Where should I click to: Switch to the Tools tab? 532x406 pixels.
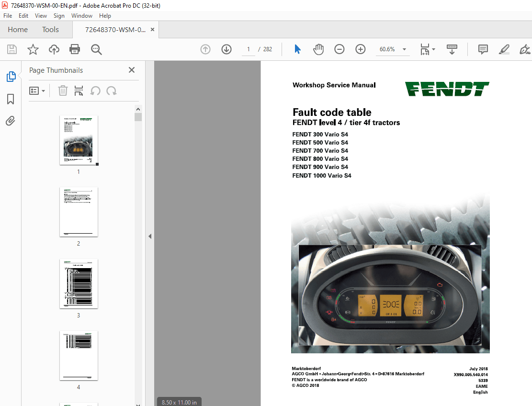(x=50, y=29)
